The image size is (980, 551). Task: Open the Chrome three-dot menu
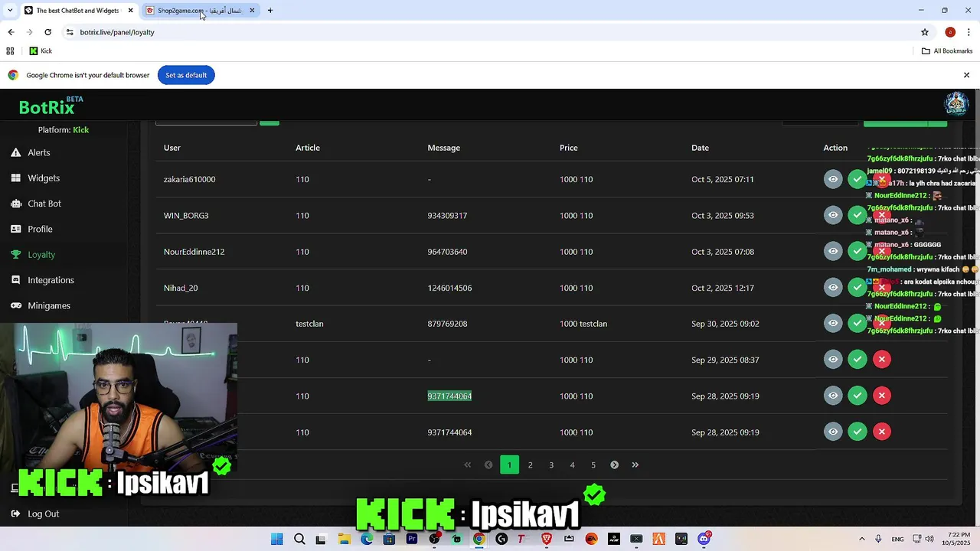[968, 32]
